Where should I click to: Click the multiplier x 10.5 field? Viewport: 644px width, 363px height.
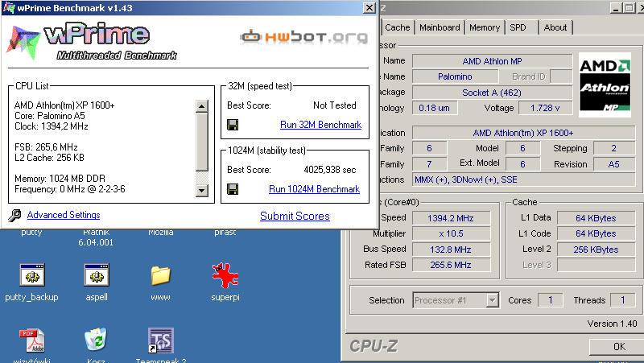451,233
